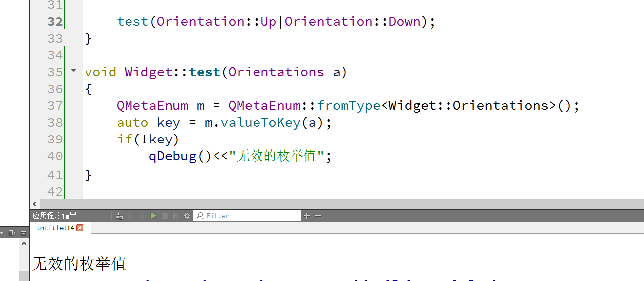Screen dimensions: 644x281
Task: Re-run the application with green play icon
Action: [x=153, y=216]
